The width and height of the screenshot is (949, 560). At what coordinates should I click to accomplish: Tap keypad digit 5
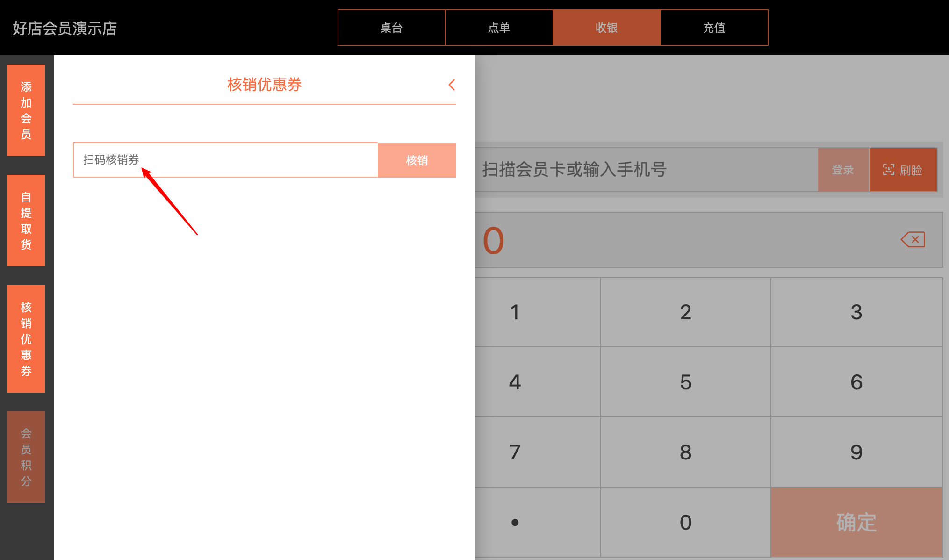pyautogui.click(x=686, y=382)
